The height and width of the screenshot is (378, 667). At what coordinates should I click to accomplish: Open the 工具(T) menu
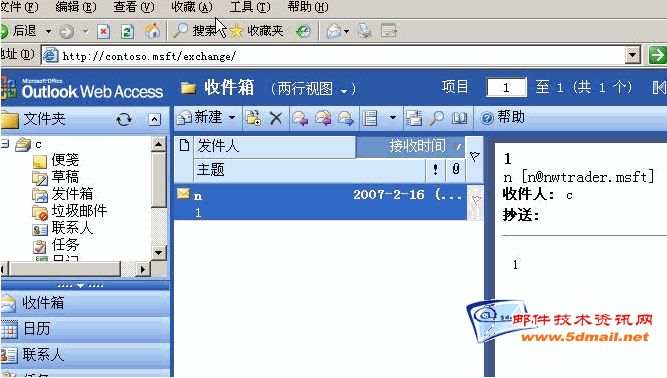pos(250,7)
